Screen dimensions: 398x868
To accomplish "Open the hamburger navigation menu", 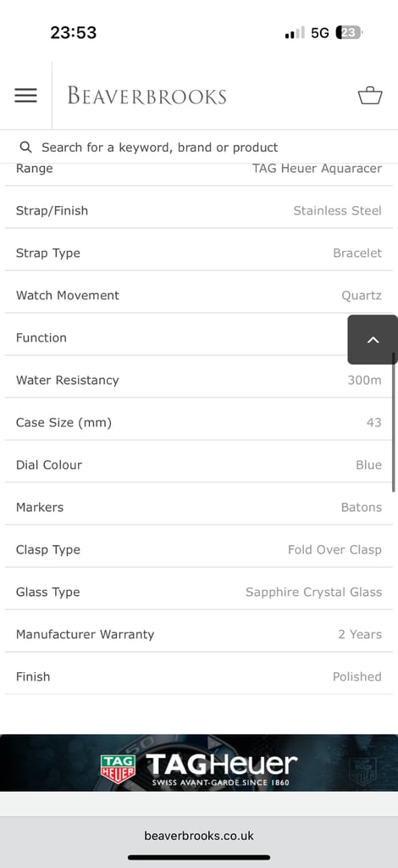I will (25, 95).
